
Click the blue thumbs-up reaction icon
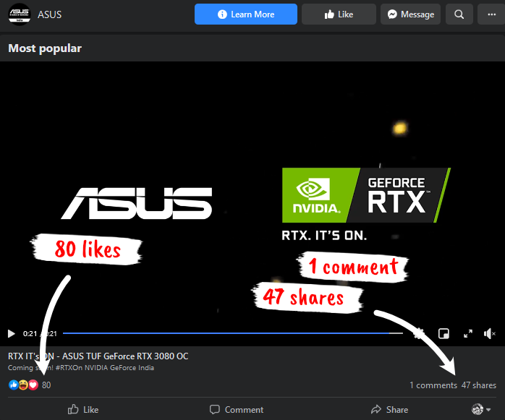click(x=14, y=385)
